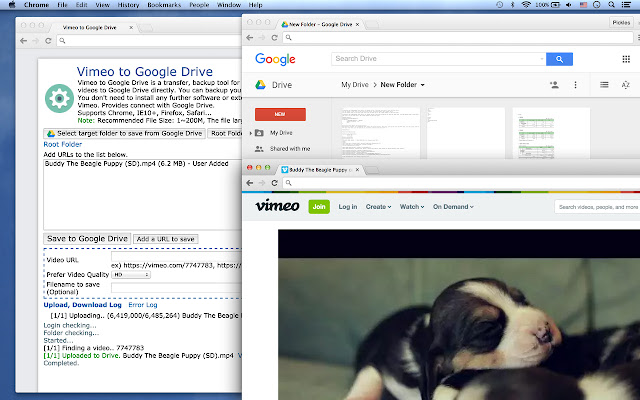Click Log in on Vimeo
Screen dimensions: 640x400
348,207
